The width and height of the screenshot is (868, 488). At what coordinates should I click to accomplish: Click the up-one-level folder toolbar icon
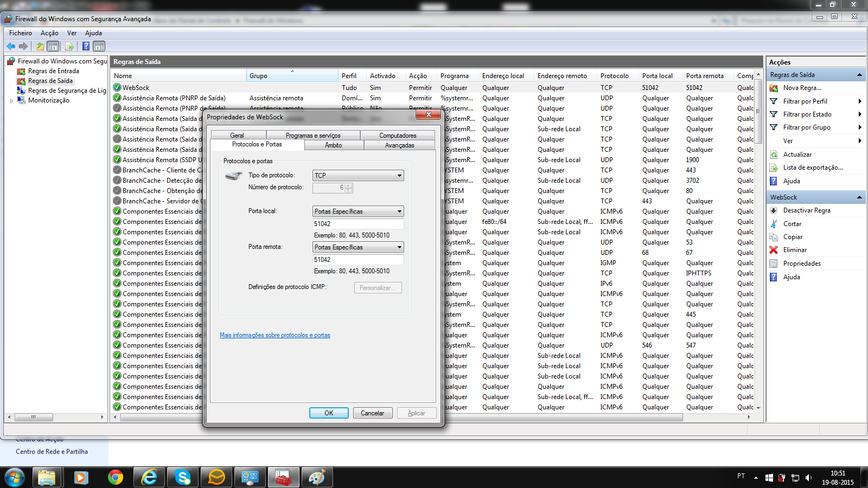click(40, 47)
